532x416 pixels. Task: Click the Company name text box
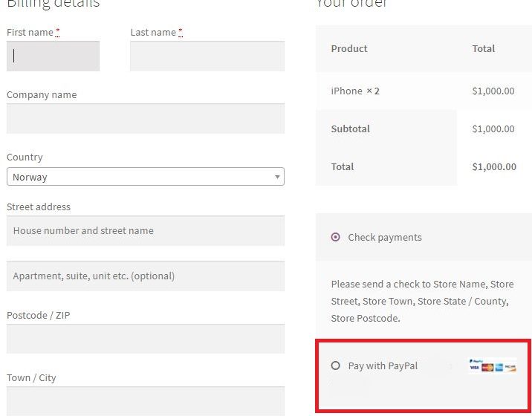[x=146, y=118]
